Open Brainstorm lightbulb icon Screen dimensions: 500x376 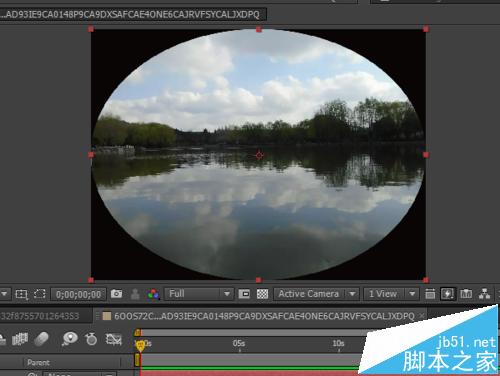[70, 339]
